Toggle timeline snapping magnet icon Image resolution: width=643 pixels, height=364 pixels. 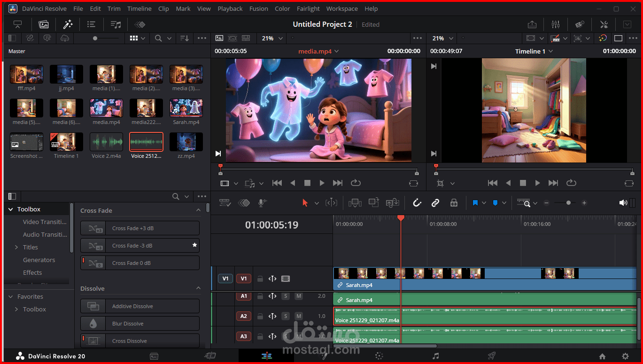click(x=417, y=203)
